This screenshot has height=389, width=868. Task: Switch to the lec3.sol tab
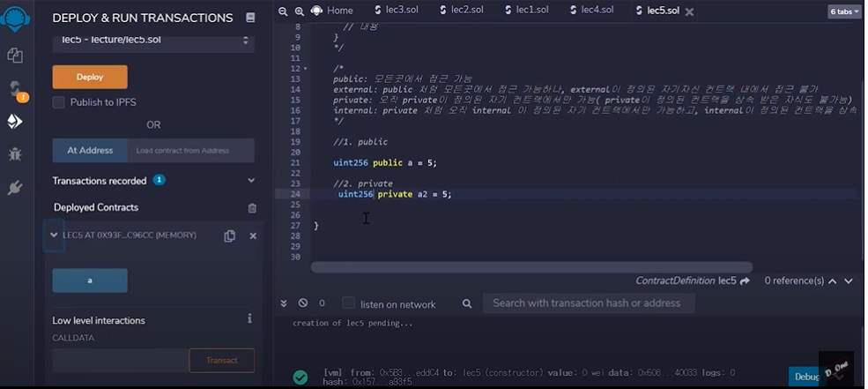coord(397,10)
